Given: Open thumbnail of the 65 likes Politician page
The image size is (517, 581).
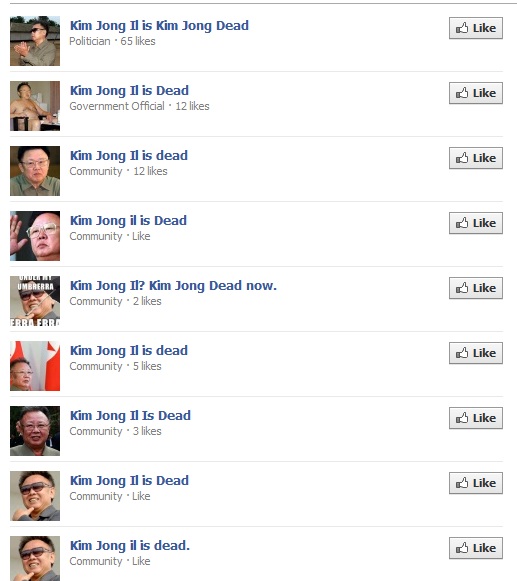Looking at the screenshot, I should (35, 41).
